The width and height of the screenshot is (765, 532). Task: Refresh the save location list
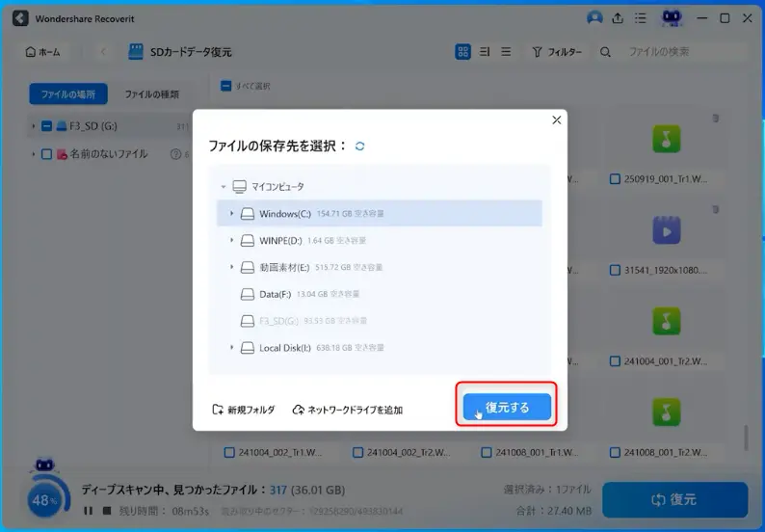[x=359, y=146]
